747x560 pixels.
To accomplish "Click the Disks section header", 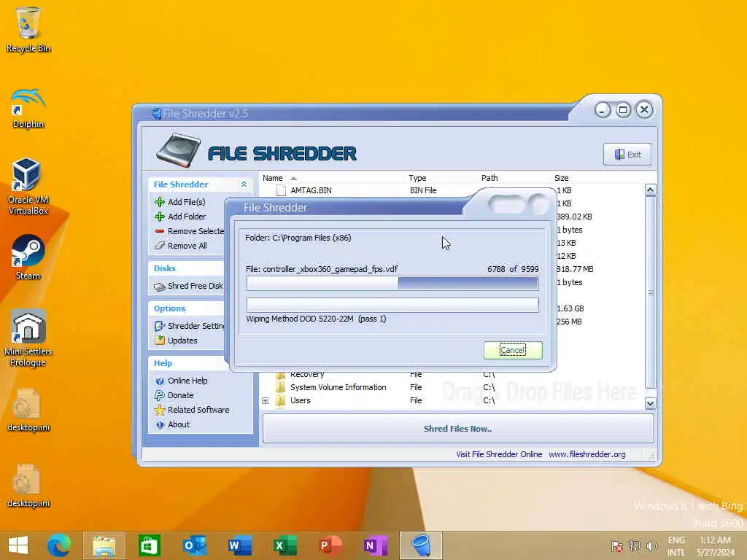I will point(165,268).
